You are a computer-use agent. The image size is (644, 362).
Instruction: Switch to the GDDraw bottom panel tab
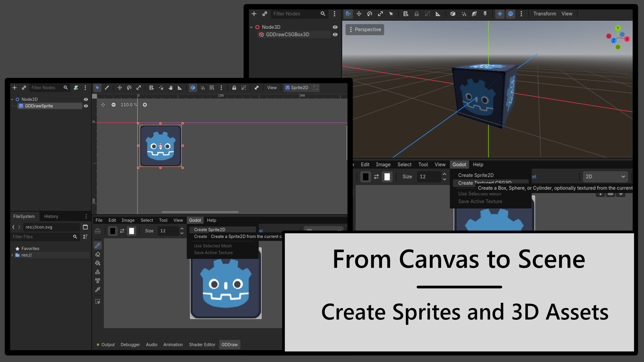[229, 345]
